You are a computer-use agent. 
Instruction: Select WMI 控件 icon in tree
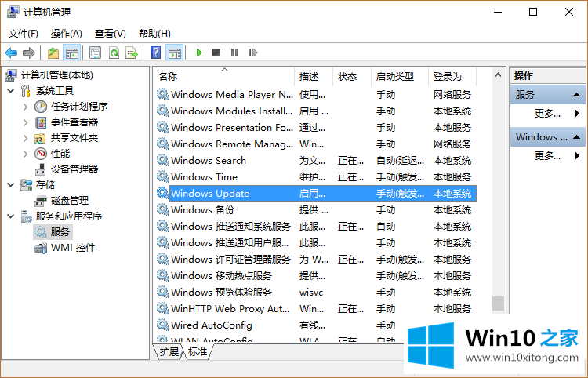(41, 248)
